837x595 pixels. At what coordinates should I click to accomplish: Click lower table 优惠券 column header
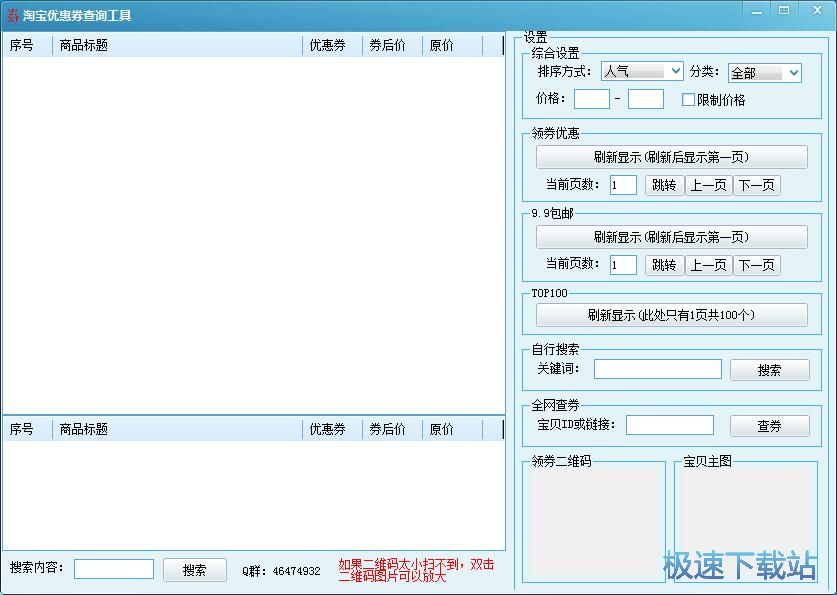(333, 429)
